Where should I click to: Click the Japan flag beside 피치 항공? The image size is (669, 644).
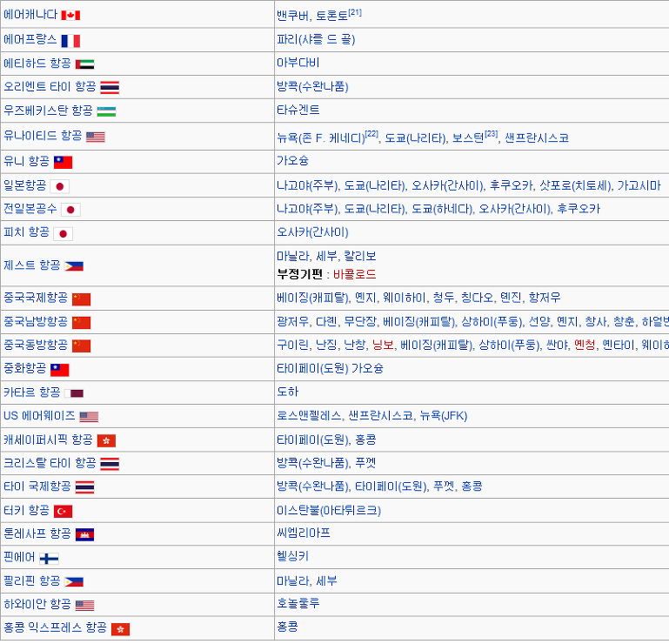coord(64,234)
